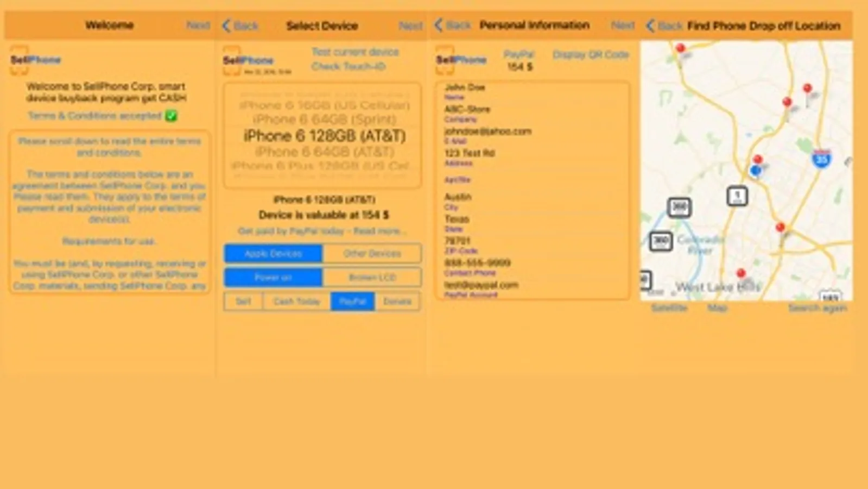Screen dimensions: 868x489
Task: Tap Next on the Welcome screen
Action: (x=198, y=25)
